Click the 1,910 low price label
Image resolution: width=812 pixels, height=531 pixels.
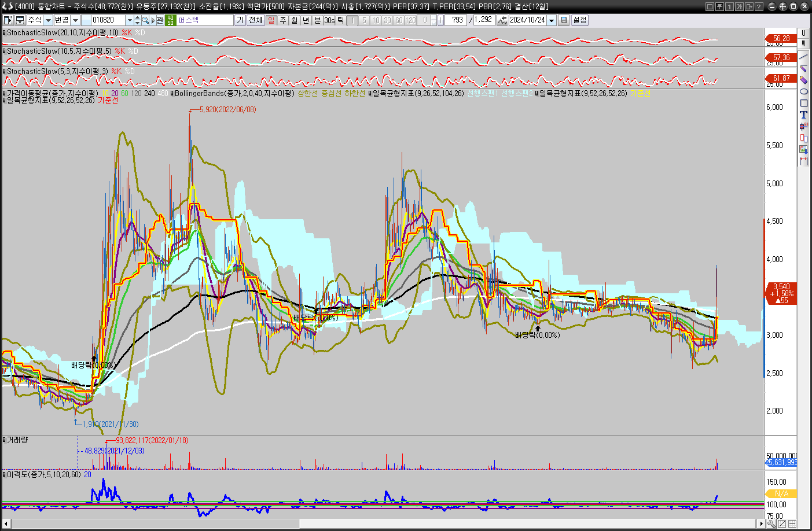(111, 424)
